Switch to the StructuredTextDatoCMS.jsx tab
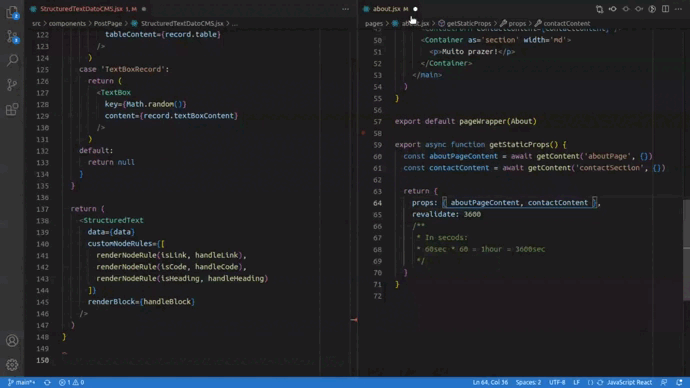Viewport: 690px width, 388px height. (x=87, y=9)
